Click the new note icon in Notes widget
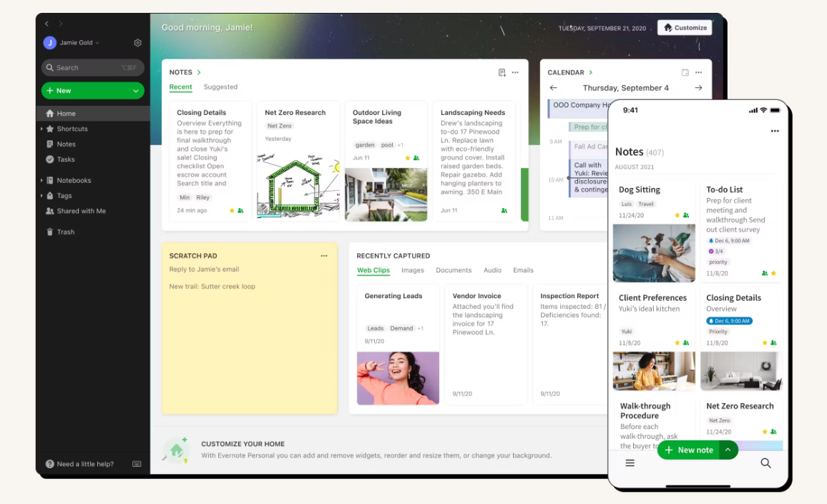The width and height of the screenshot is (827, 504). point(502,72)
